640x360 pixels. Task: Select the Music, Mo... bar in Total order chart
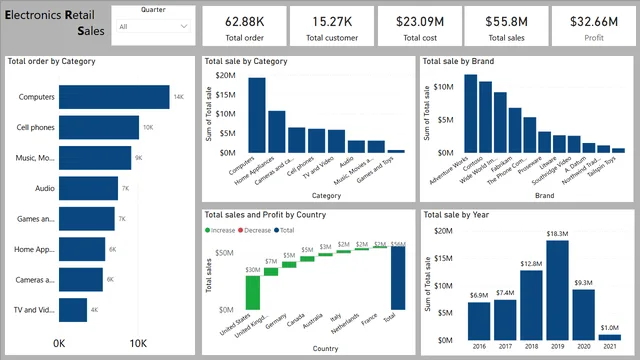95,158
